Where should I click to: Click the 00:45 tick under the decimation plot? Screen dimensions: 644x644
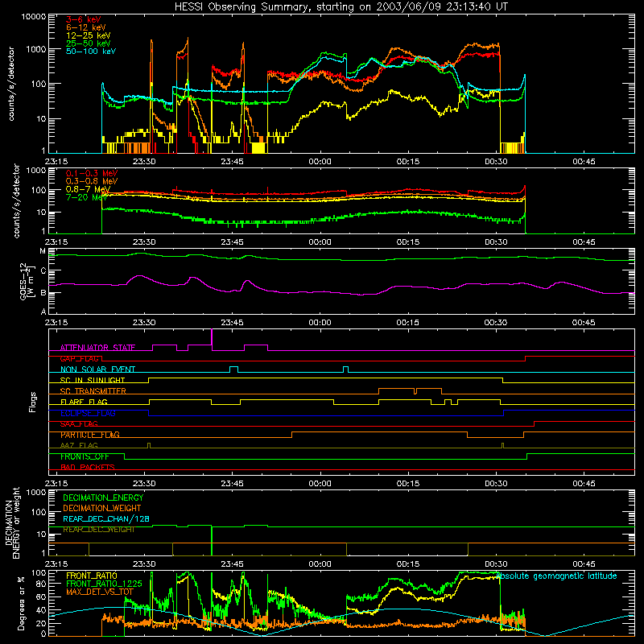point(584,564)
